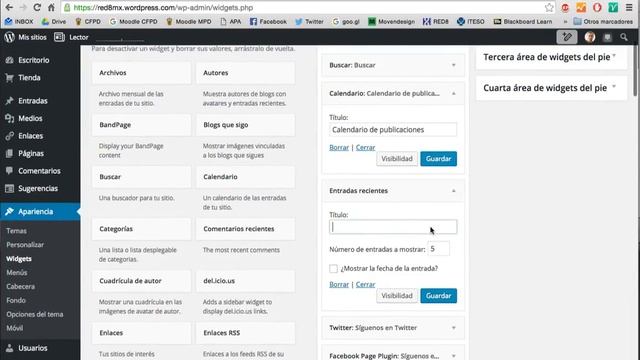This screenshot has width=640, height=360.
Task: Click Apariencia brush icon
Action: click(x=9, y=211)
